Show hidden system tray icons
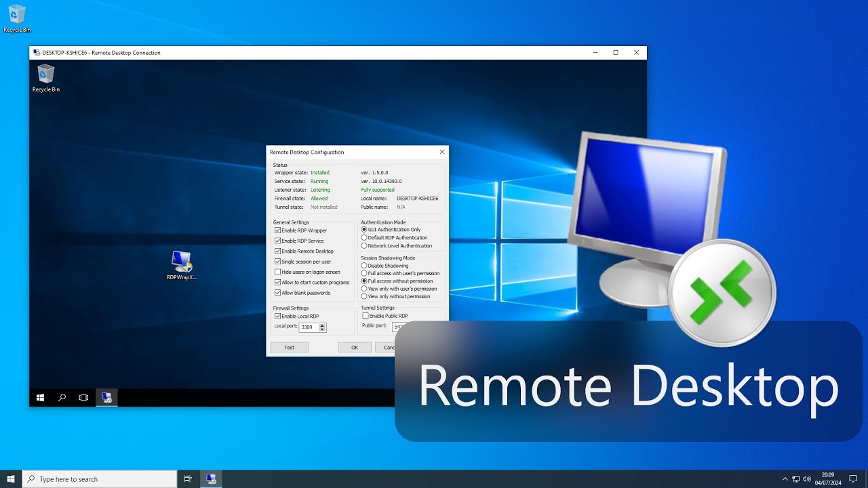Viewport: 868px width, 488px height. [x=785, y=479]
